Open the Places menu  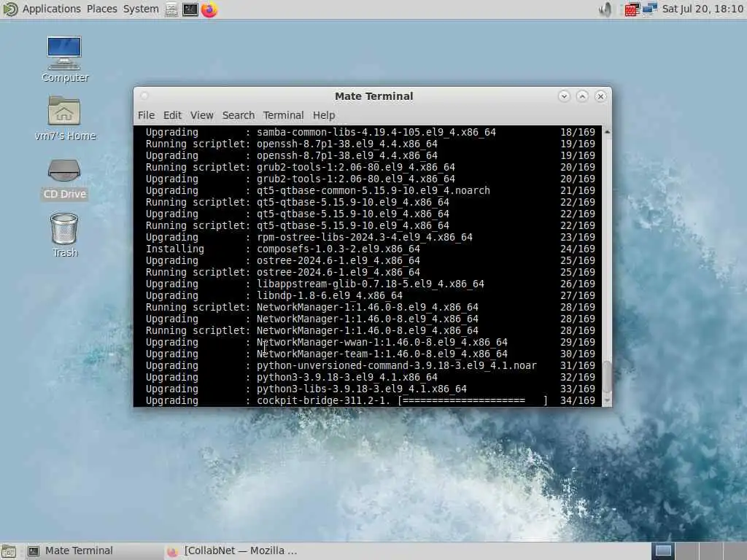101,9
